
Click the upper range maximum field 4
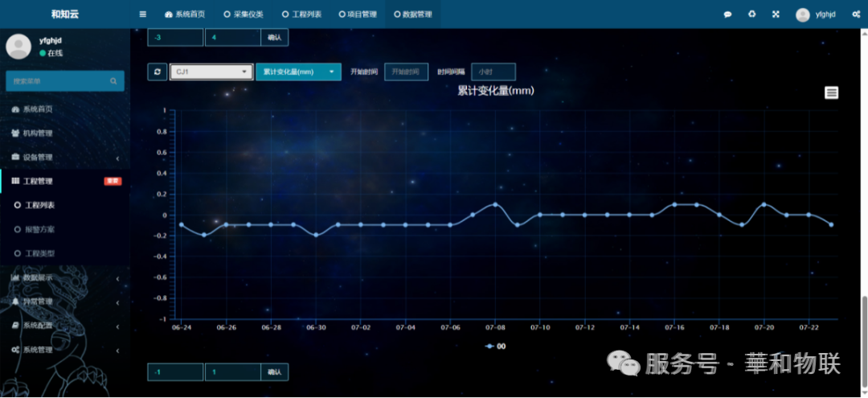coord(233,37)
